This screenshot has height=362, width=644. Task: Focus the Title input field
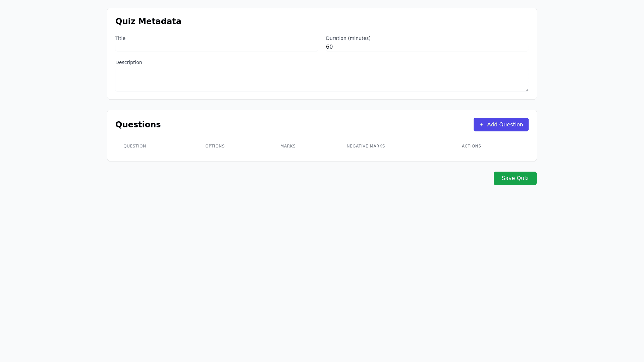(x=216, y=47)
